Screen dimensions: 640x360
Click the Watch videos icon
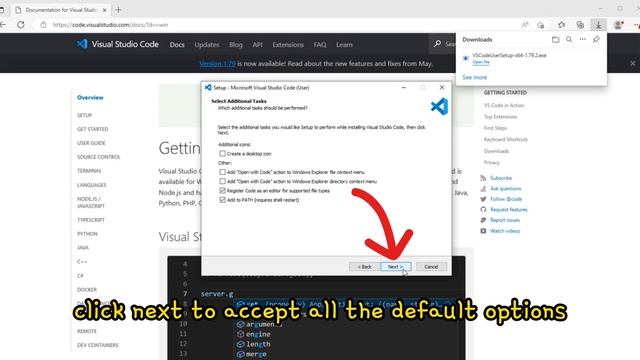point(483,231)
